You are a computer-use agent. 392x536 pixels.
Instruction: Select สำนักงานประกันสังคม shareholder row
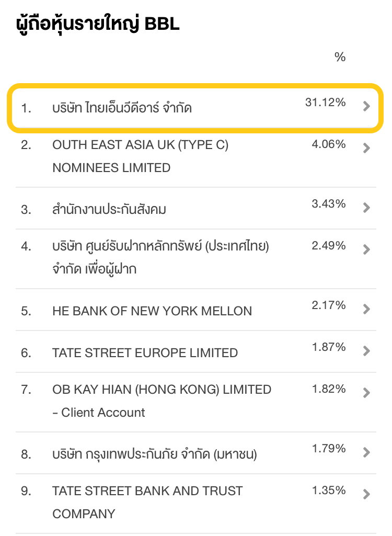196,208
